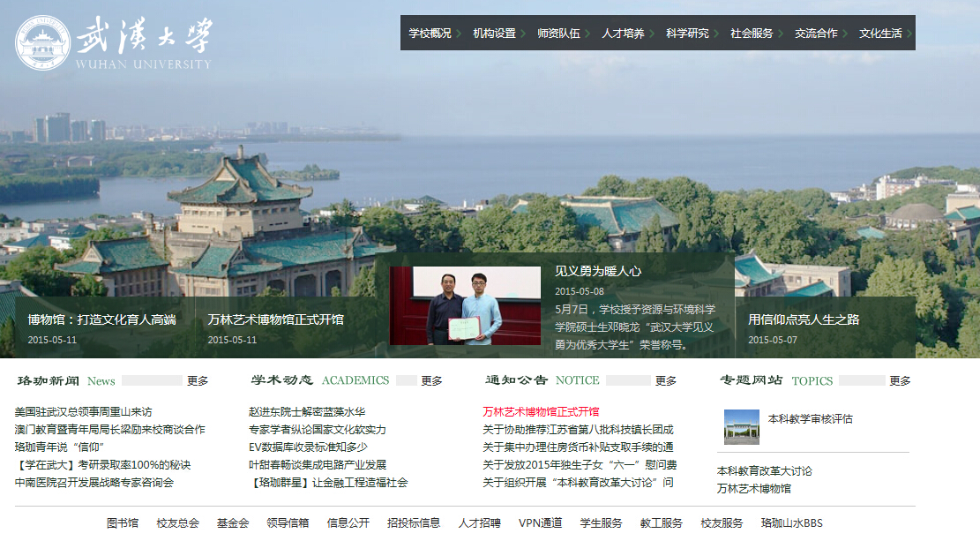Expand the 师资队伍 dropdown arrow

589,33
